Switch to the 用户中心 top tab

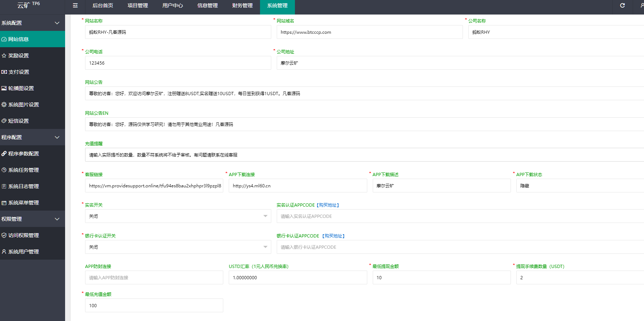pos(172,5)
